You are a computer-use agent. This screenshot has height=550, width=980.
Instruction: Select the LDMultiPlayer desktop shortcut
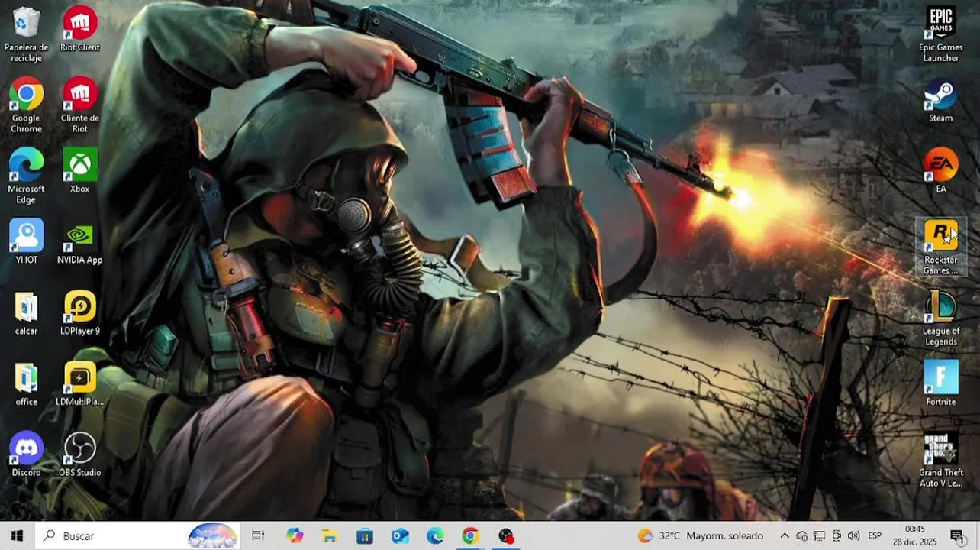pos(80,383)
